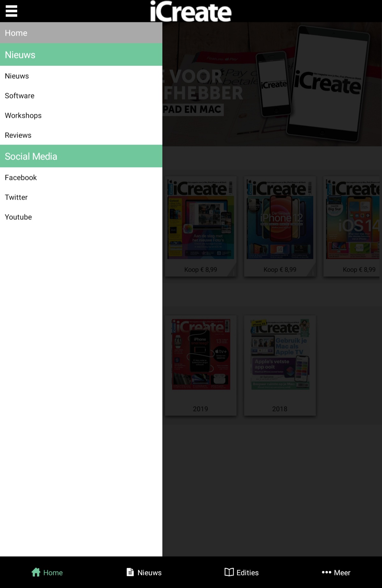The image size is (382, 588).
Task: Tap the Nieuws document icon in bottom bar
Action: point(130,572)
